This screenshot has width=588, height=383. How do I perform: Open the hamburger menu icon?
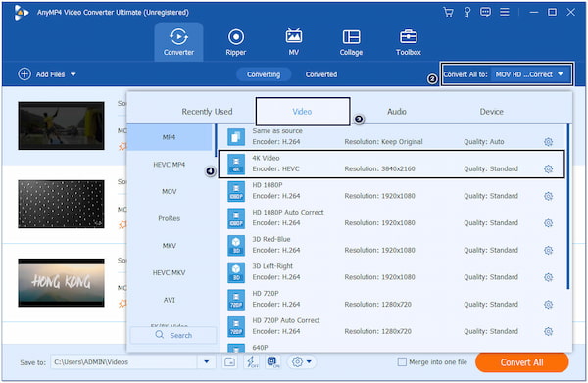[x=505, y=12]
